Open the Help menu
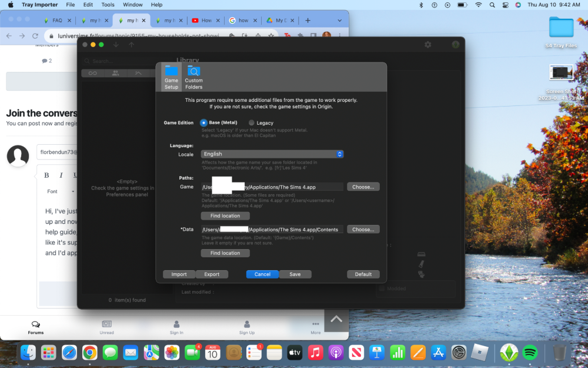Screen dimensions: 588x368 pyautogui.click(x=157, y=5)
